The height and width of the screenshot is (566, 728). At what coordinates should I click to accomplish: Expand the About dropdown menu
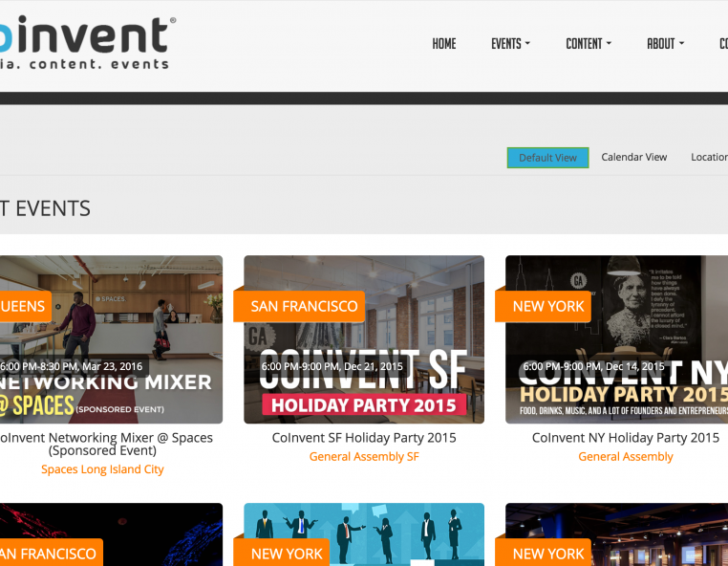tap(666, 44)
